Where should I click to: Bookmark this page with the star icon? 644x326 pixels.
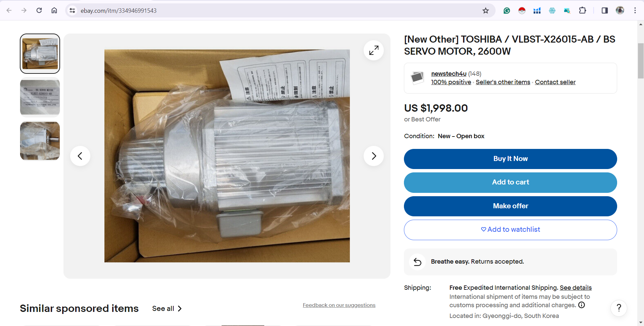coord(486,10)
